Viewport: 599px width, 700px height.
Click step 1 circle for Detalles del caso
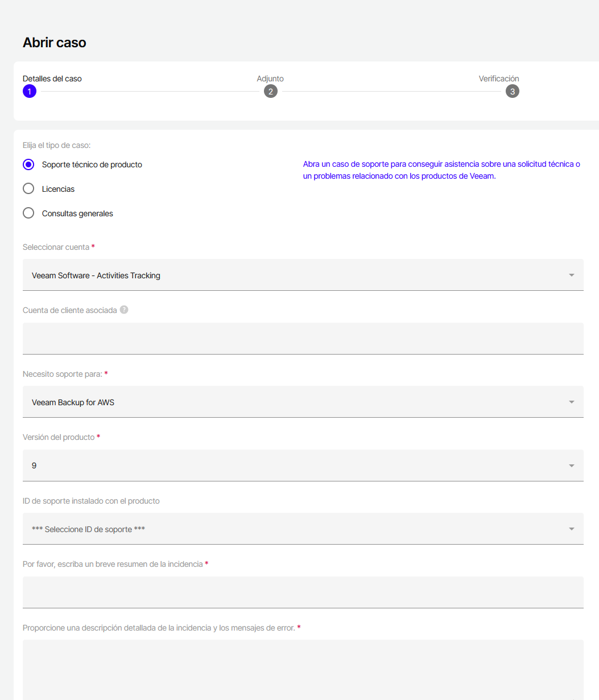point(30,91)
